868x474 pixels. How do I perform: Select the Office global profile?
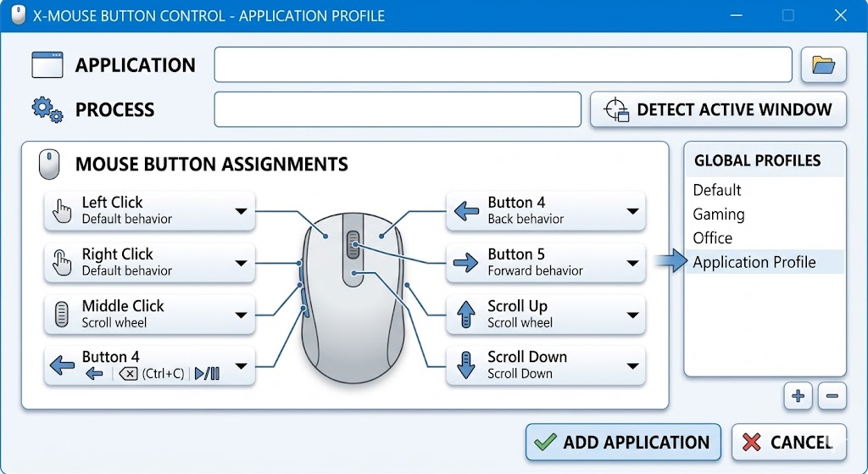(x=712, y=238)
